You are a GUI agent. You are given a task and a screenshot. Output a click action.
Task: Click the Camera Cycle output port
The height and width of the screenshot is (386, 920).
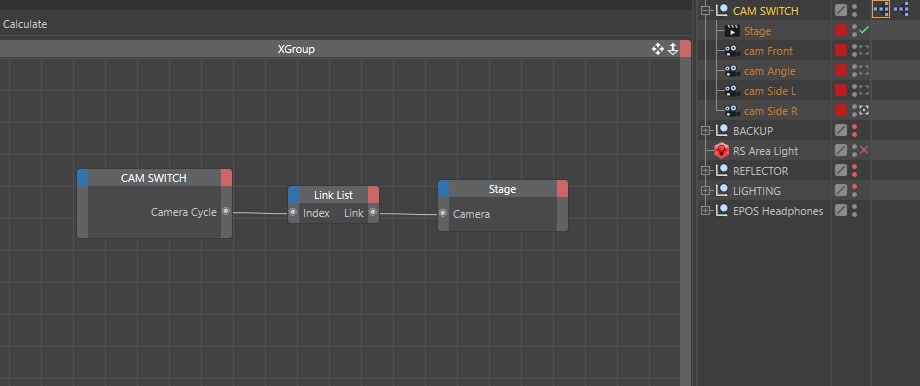point(226,212)
